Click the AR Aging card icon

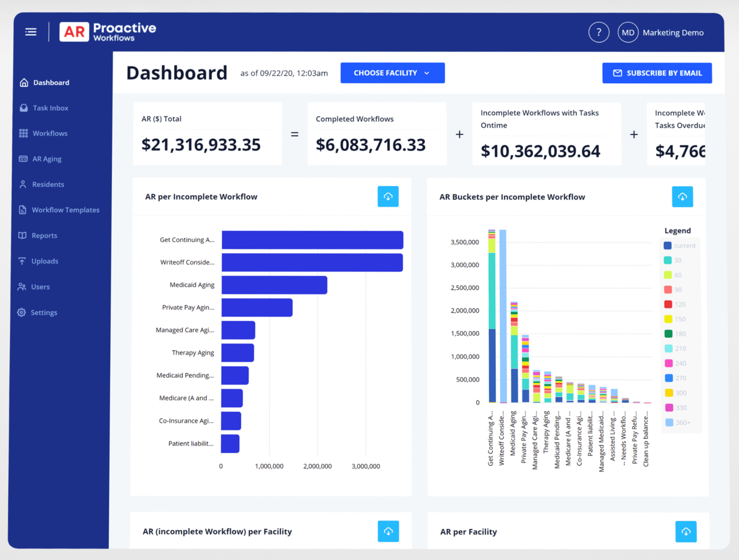(x=23, y=159)
